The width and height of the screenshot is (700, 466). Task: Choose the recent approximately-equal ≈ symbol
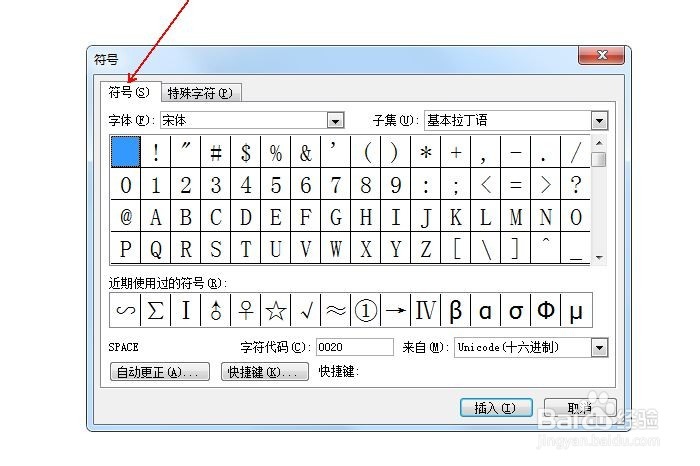[335, 310]
